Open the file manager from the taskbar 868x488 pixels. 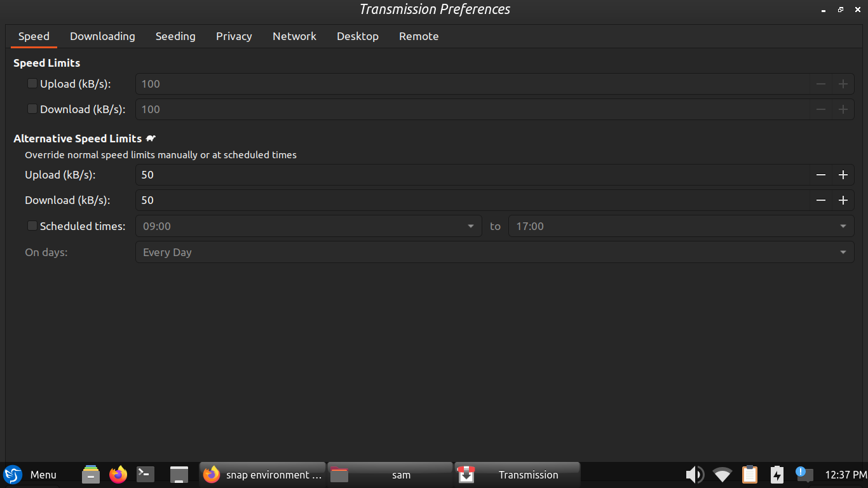click(90, 475)
